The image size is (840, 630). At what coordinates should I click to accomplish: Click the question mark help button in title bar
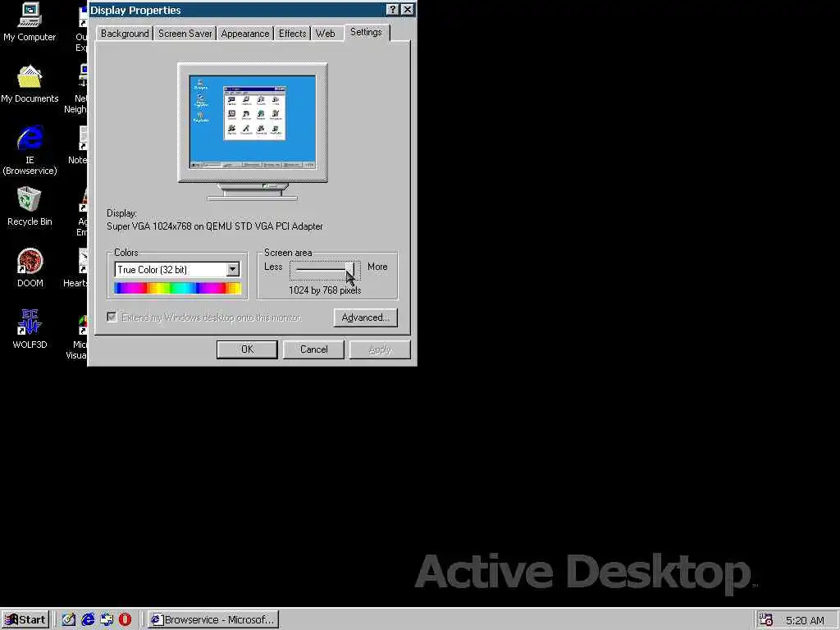392,10
